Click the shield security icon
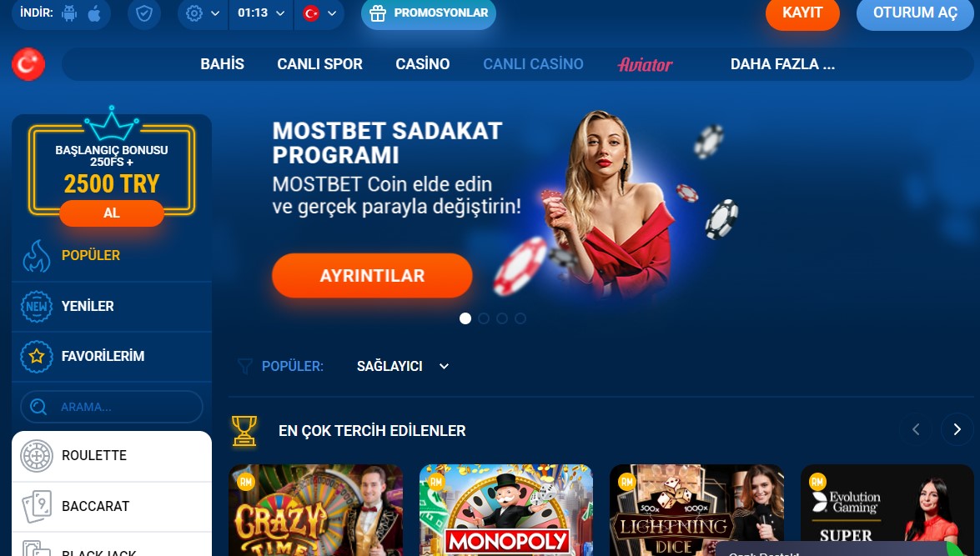This screenshot has height=556, width=980. click(144, 13)
